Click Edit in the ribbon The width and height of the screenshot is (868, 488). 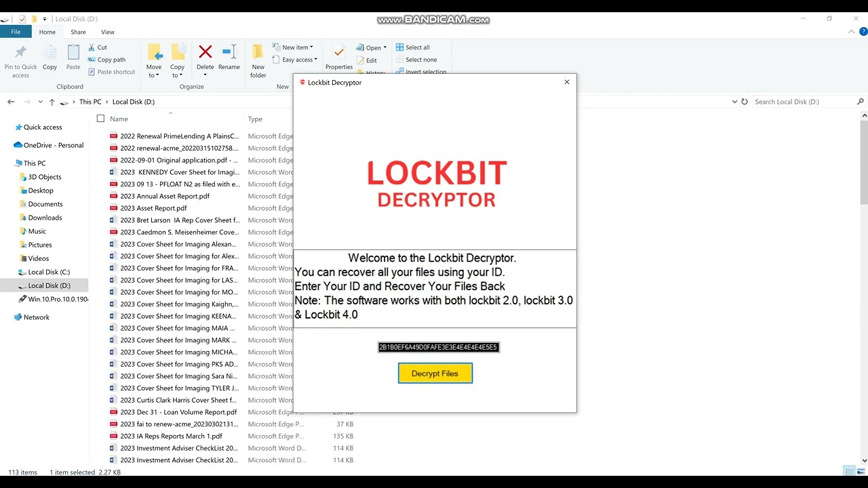click(x=367, y=60)
